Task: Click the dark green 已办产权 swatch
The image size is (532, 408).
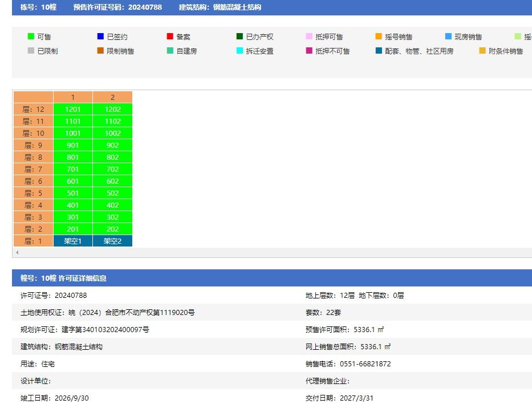Action: pos(239,37)
